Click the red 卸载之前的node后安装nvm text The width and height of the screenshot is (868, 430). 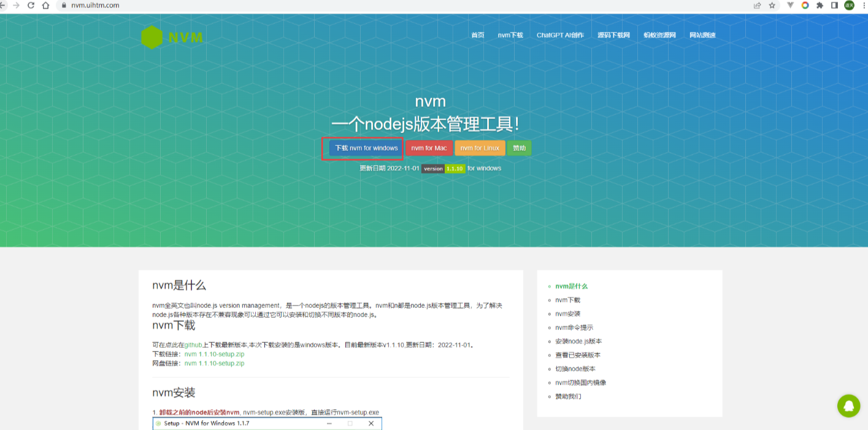click(x=199, y=412)
